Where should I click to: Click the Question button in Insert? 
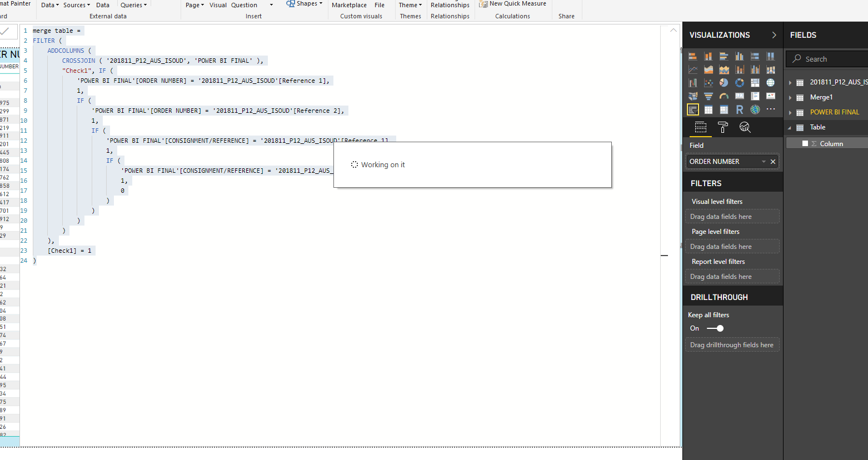tap(244, 5)
